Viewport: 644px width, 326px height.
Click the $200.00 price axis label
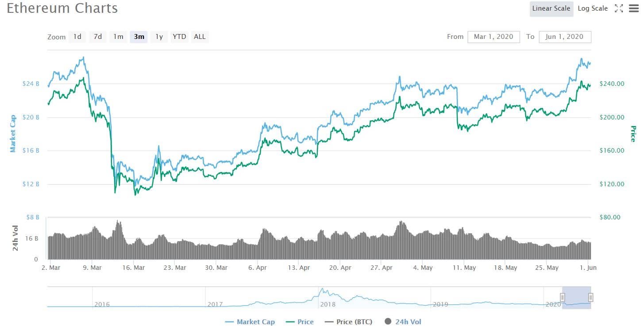[612, 117]
